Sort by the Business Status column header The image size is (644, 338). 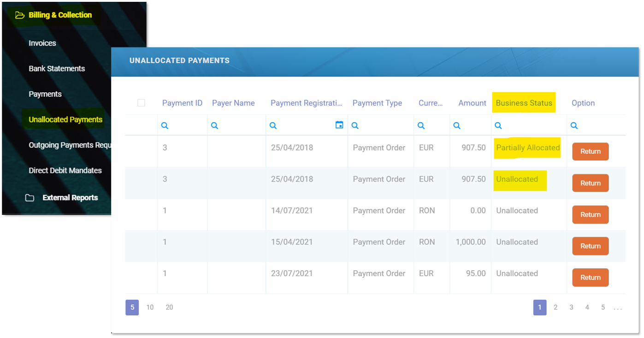point(524,103)
